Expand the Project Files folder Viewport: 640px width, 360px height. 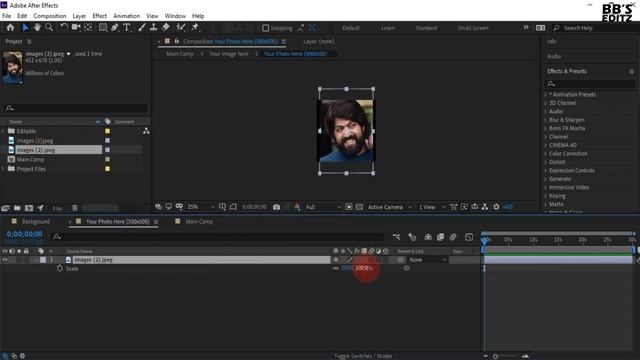[3, 169]
